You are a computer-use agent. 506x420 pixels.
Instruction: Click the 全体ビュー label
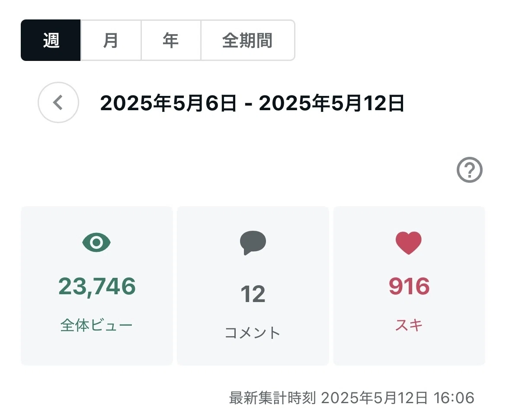point(96,325)
